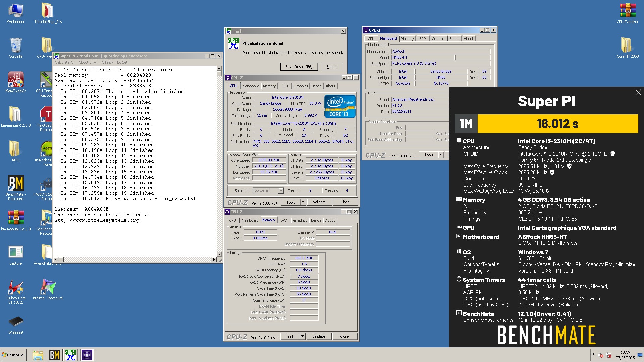Click Validate in CPU-Z Memory window
644x362 pixels.
click(319, 336)
